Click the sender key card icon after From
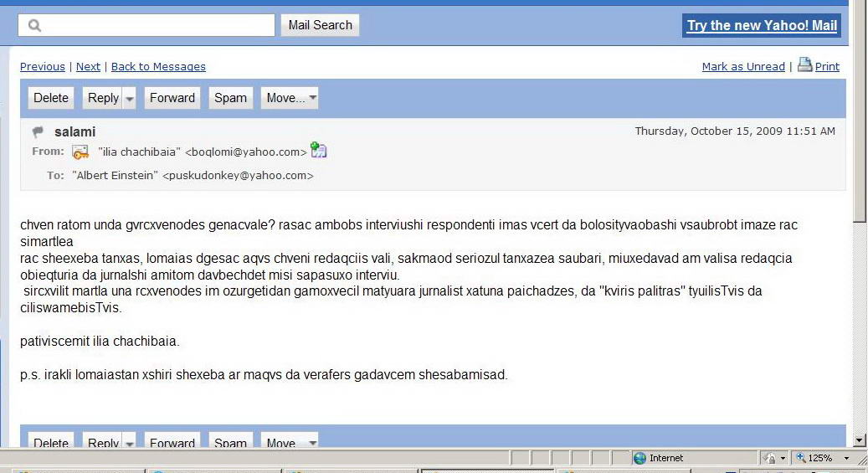The width and height of the screenshot is (868, 473). pos(80,152)
